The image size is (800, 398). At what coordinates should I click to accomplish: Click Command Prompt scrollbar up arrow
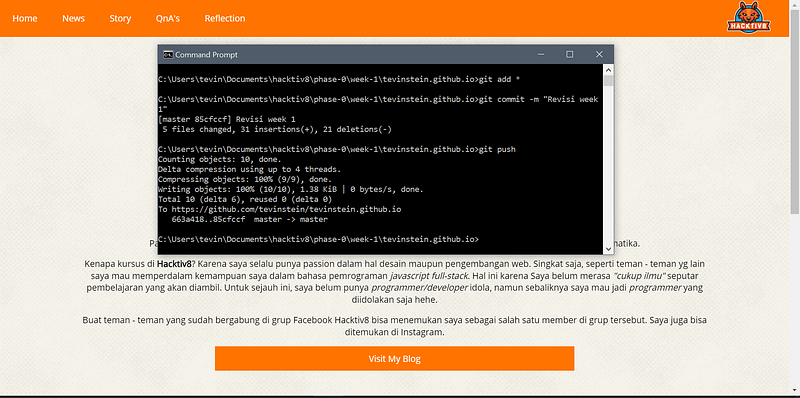608,70
